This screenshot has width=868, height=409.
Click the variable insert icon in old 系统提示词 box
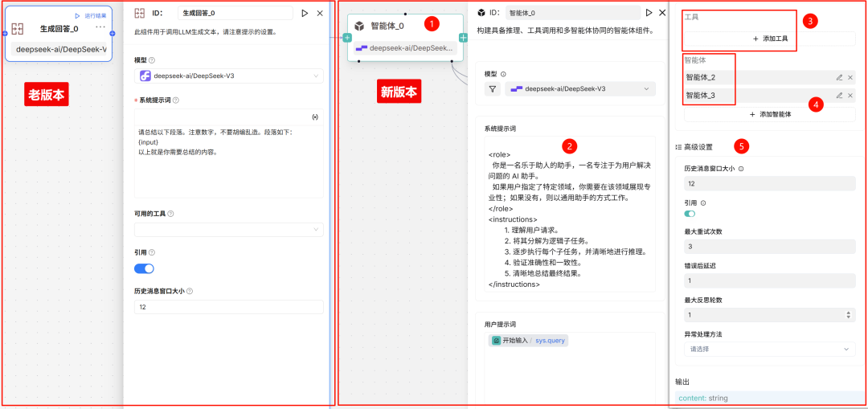[x=313, y=117]
